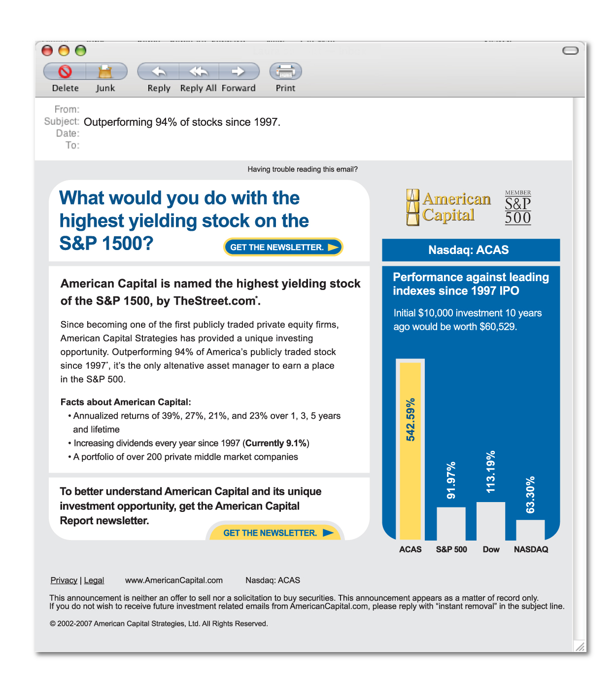The width and height of the screenshot is (616, 688).
Task: Click the 'From:' header label
Action: [x=67, y=109]
